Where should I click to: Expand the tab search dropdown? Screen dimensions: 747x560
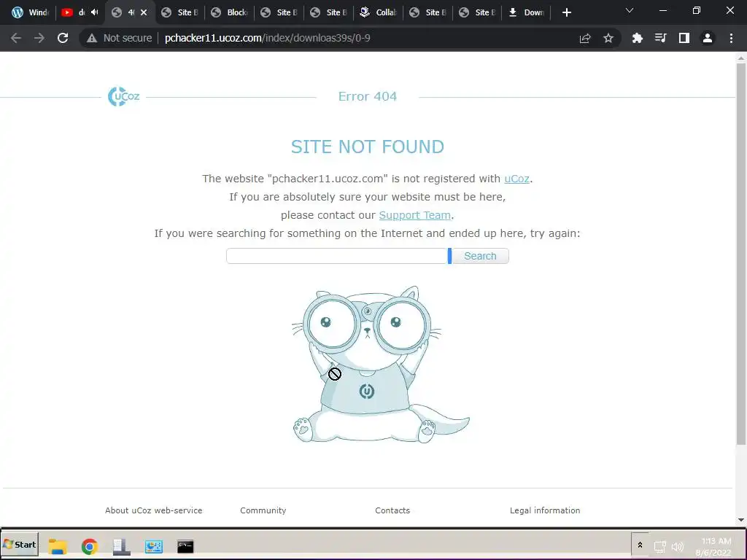630,10
